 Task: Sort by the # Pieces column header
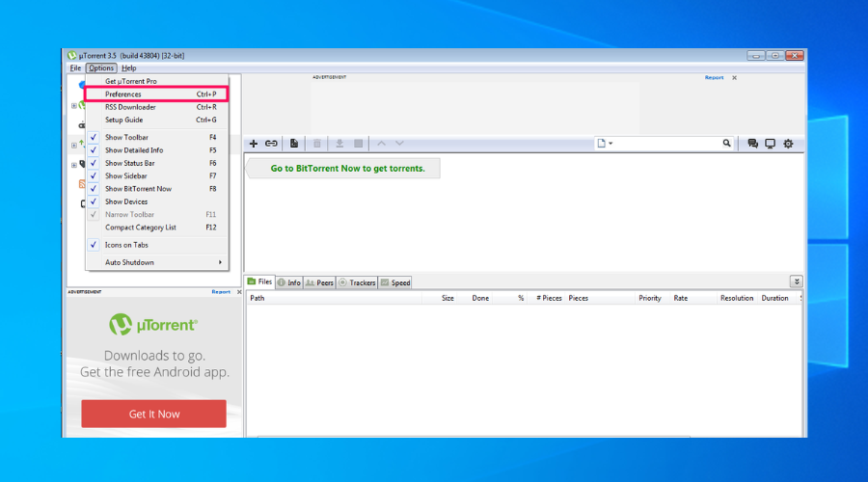tap(546, 298)
